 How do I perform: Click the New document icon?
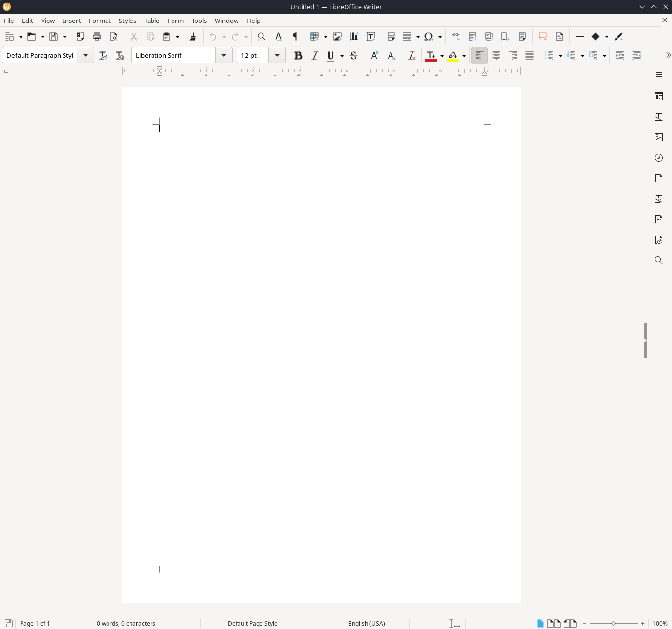click(9, 37)
